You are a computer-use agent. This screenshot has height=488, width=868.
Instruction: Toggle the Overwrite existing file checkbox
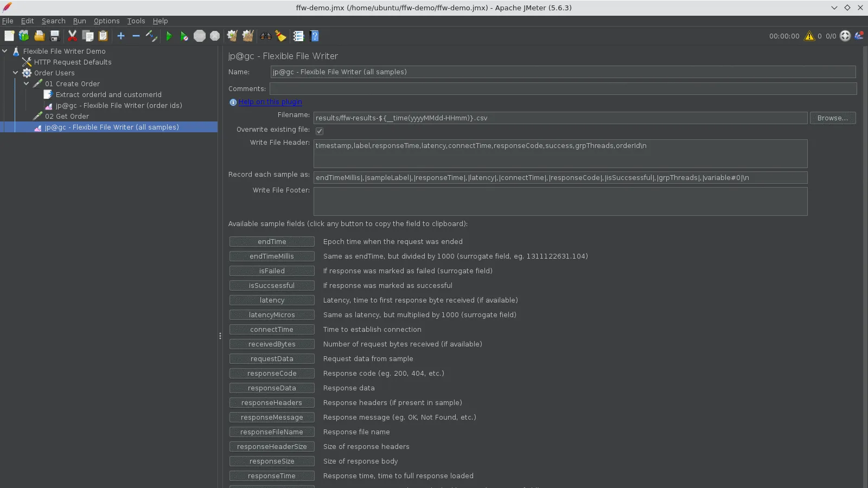click(x=320, y=131)
